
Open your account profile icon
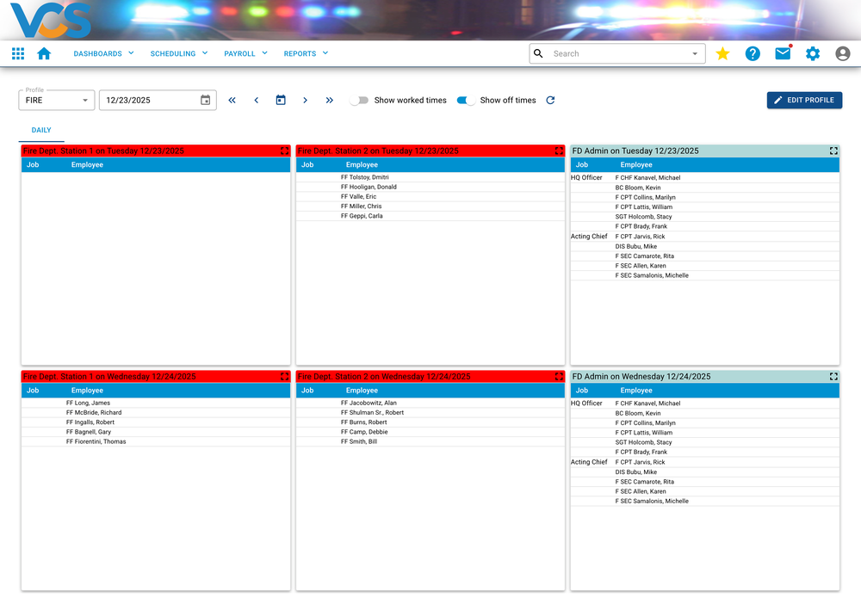point(842,52)
